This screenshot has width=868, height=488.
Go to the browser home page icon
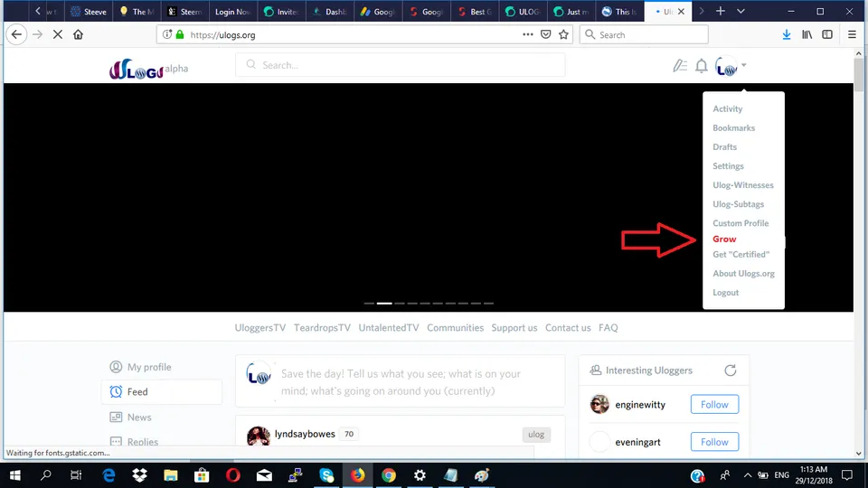pos(78,34)
